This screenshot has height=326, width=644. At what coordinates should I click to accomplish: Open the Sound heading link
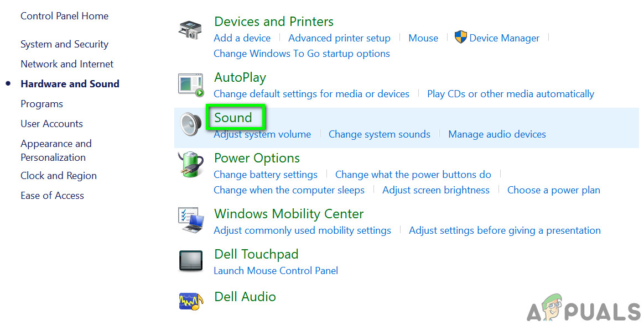233,118
